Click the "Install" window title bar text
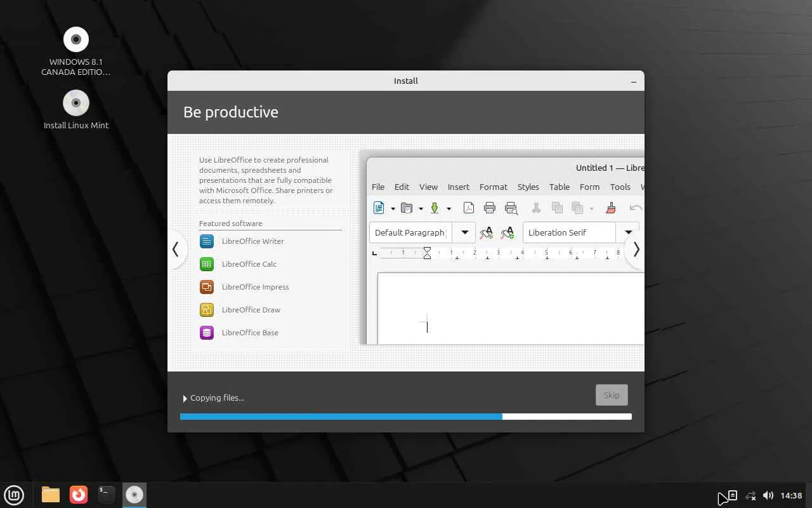 coord(406,81)
